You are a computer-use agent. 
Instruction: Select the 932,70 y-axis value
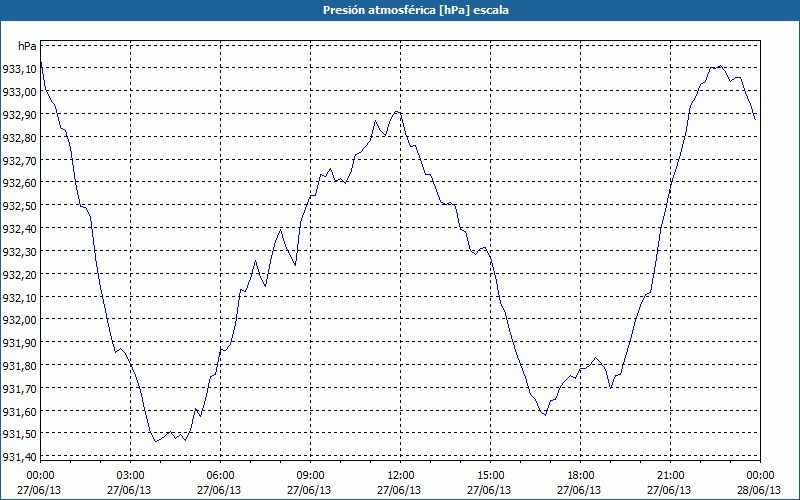pos(19,160)
